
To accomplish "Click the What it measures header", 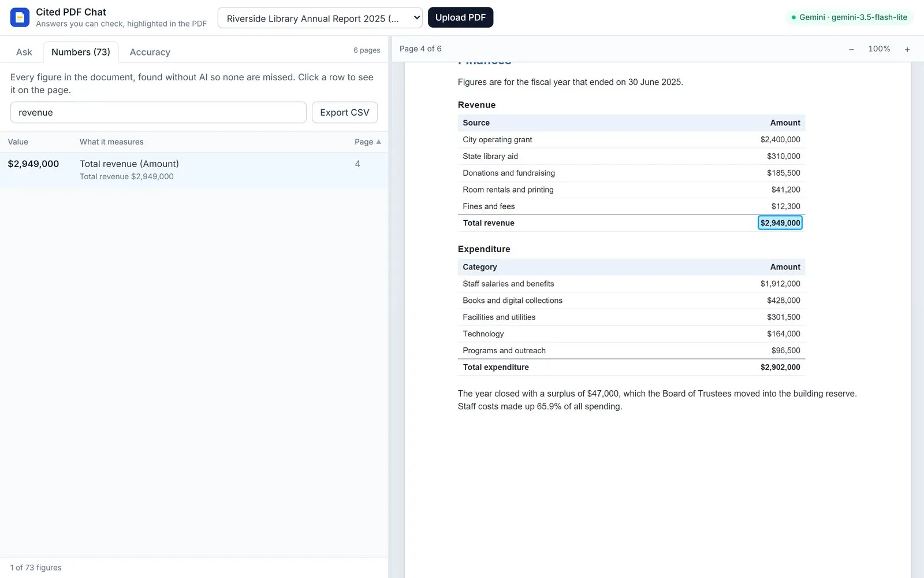I will click(x=111, y=142).
